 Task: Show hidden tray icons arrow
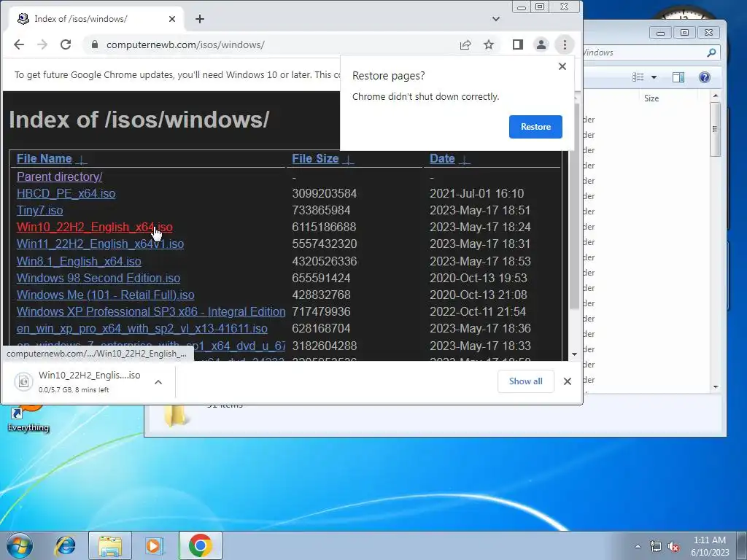pos(638,546)
